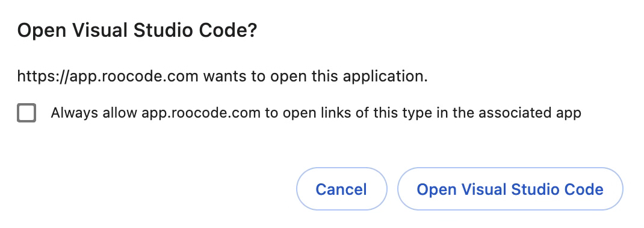
Task: Choose the right pill-shaped Open button
Action: pyautogui.click(x=510, y=189)
